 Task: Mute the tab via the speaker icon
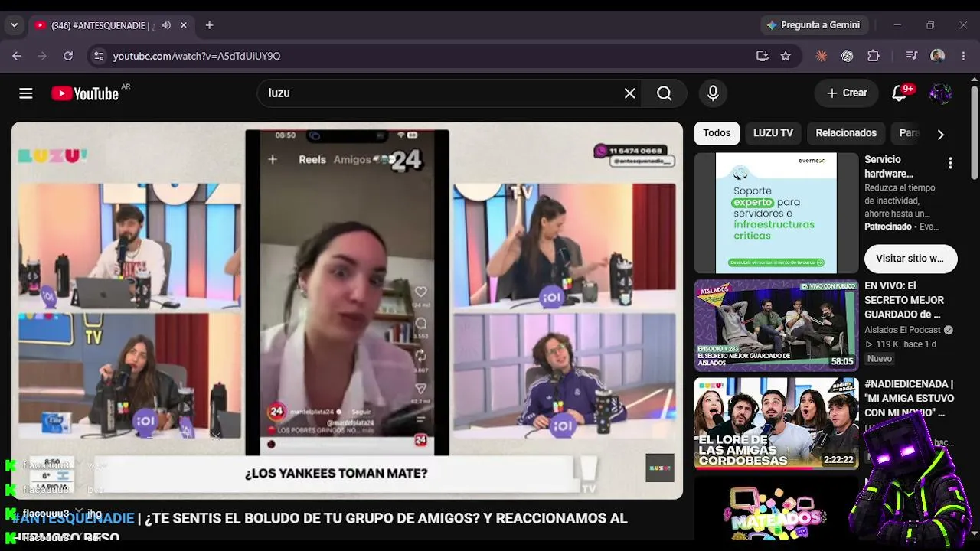[166, 25]
